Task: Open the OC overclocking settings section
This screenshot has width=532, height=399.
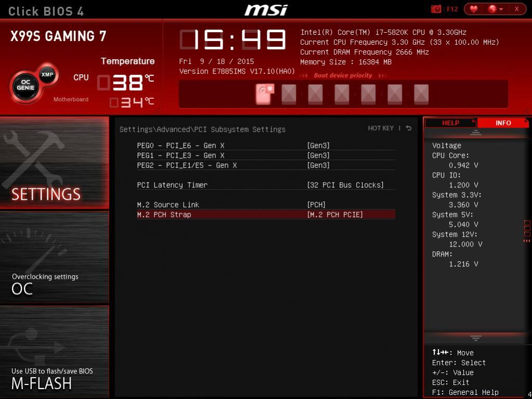Action: [x=54, y=257]
